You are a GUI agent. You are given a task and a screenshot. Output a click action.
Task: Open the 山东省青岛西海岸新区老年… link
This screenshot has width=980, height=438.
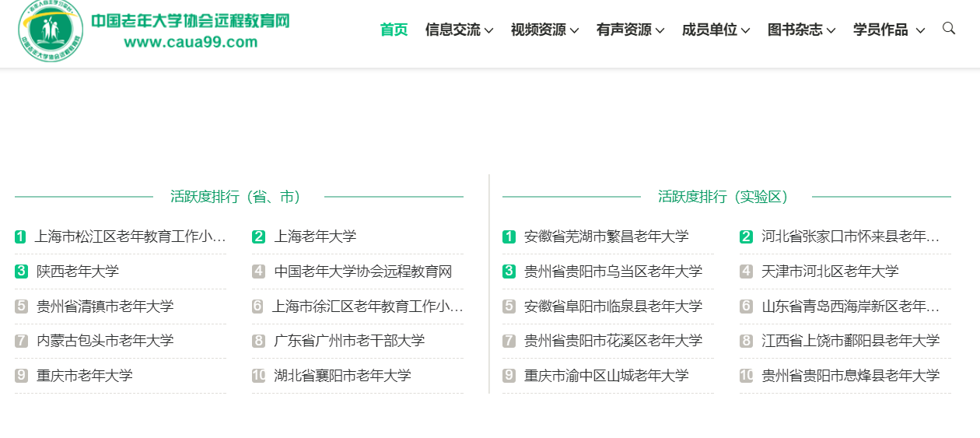click(851, 307)
